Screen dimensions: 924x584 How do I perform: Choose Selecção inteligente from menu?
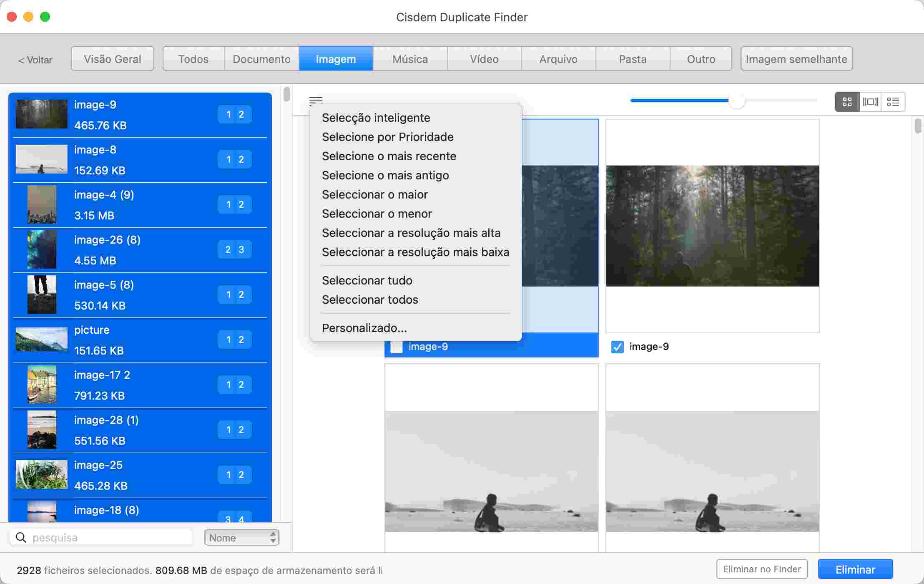pyautogui.click(x=376, y=118)
